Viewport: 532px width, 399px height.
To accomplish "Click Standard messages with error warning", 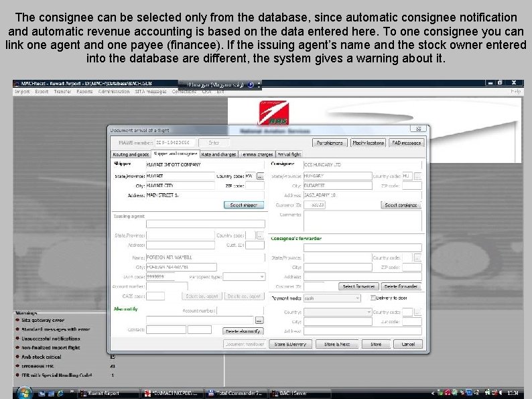I will click(x=56, y=329).
